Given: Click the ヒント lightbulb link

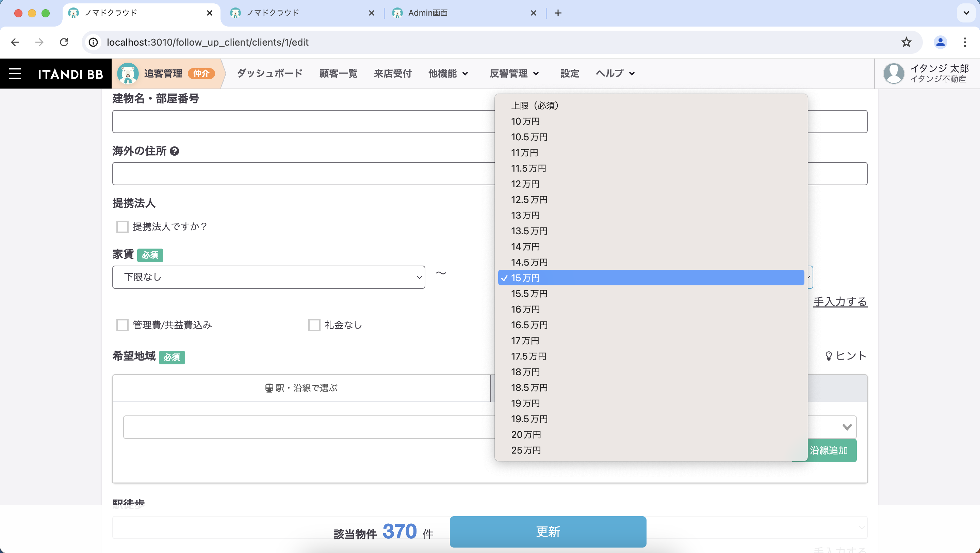Looking at the screenshot, I should (x=845, y=356).
